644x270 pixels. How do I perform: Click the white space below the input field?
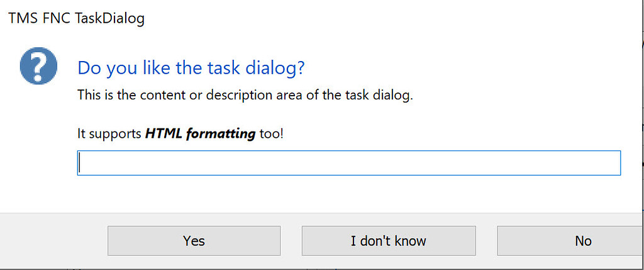pyautogui.click(x=348, y=194)
